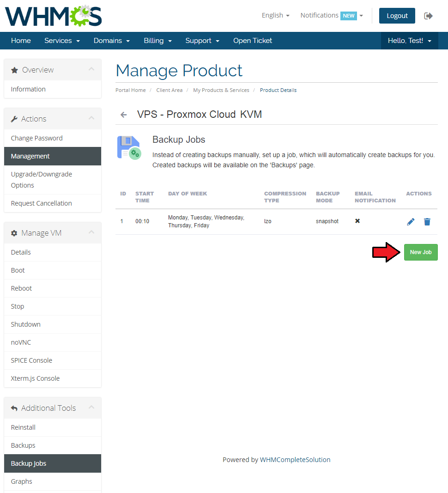448x493 pixels.
Task: Open the Services menu dropdown
Action: pos(62,41)
